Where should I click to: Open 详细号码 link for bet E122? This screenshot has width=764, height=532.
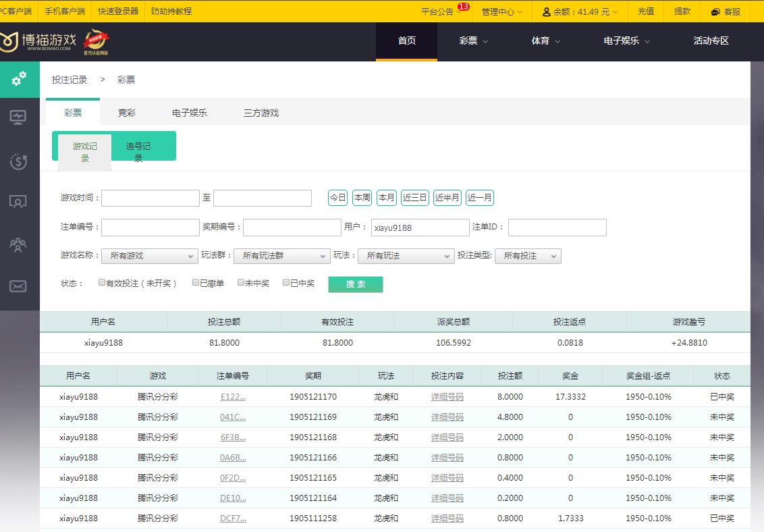(448, 396)
